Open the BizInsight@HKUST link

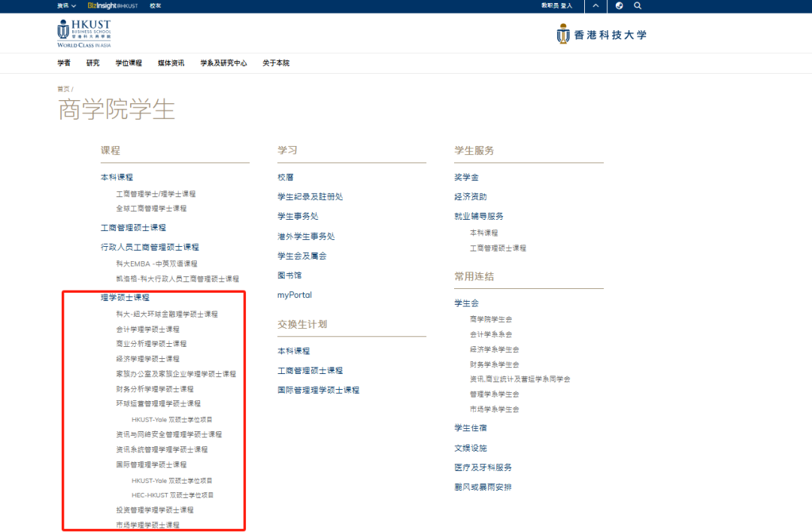click(112, 6)
